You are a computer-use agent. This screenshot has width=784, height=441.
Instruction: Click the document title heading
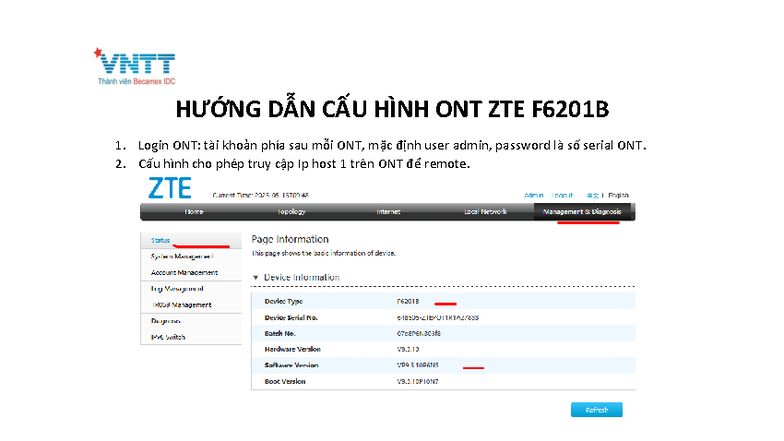(x=392, y=109)
